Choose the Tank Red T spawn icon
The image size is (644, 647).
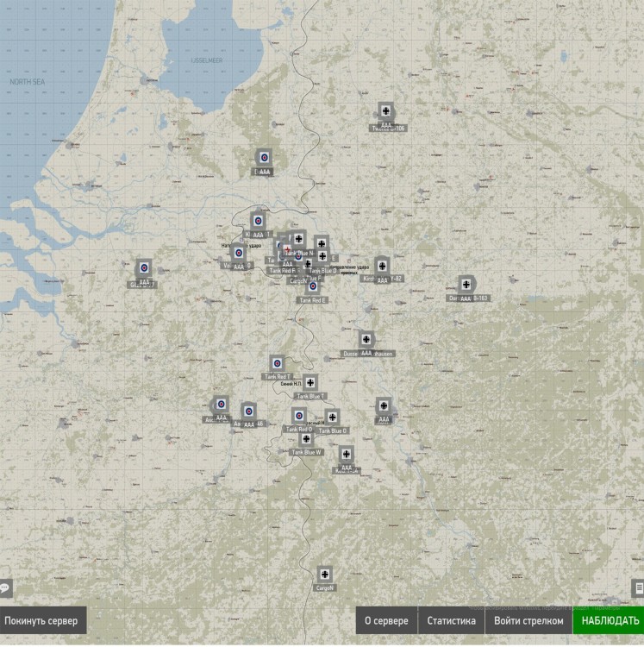(278, 363)
